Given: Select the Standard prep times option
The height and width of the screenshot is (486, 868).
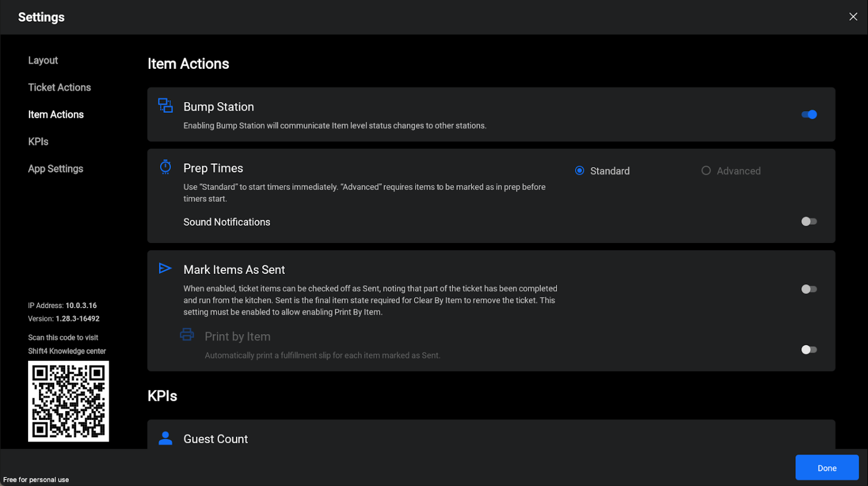Looking at the screenshot, I should 580,171.
